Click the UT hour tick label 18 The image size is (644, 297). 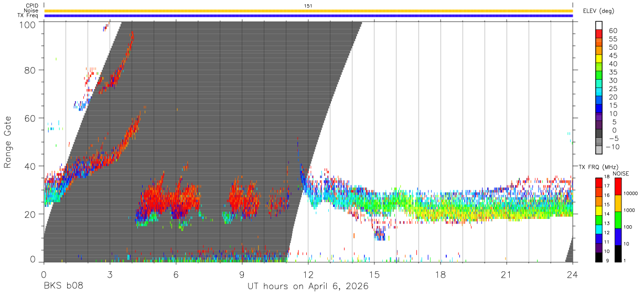click(x=441, y=274)
